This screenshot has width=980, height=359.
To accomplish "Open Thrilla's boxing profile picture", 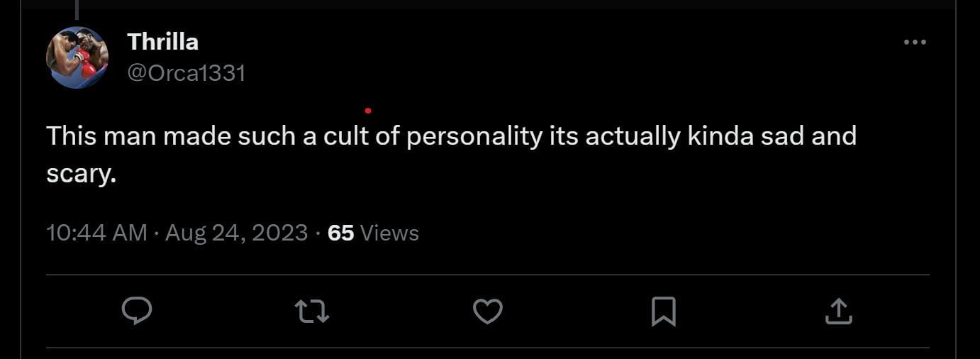I will (77, 57).
